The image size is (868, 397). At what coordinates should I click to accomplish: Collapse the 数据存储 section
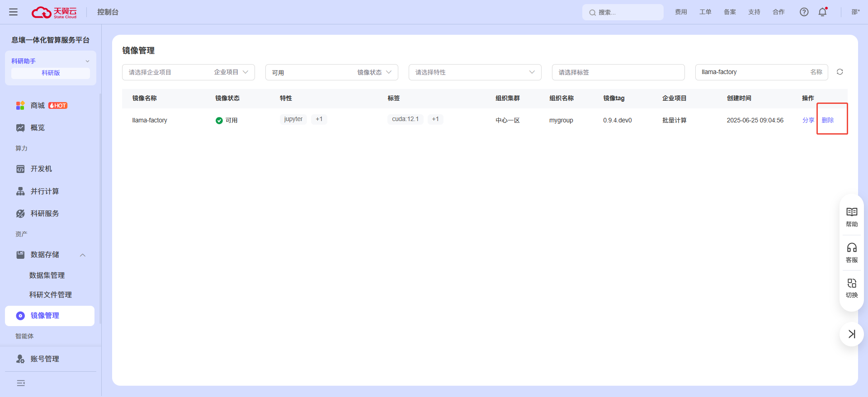(x=83, y=255)
